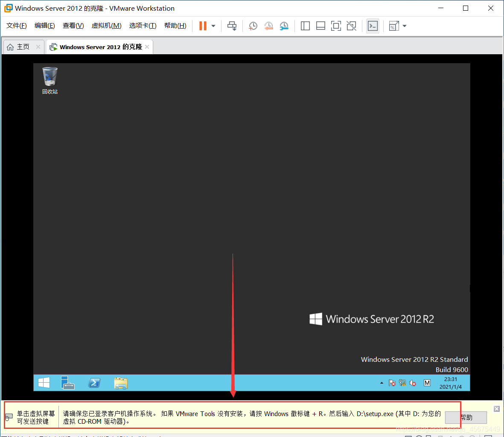
Task: Launch PowerShell from the taskbar
Action: coord(94,383)
